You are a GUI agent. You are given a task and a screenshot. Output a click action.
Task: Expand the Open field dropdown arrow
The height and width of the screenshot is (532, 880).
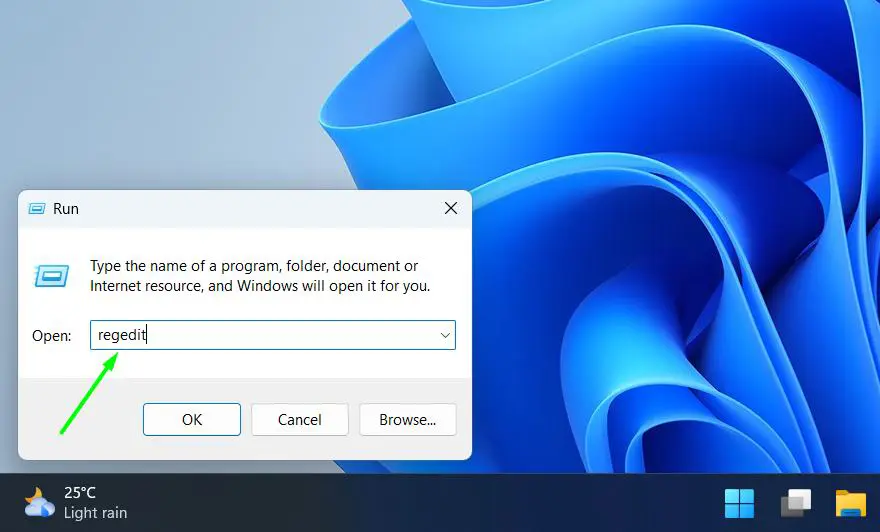(445, 335)
